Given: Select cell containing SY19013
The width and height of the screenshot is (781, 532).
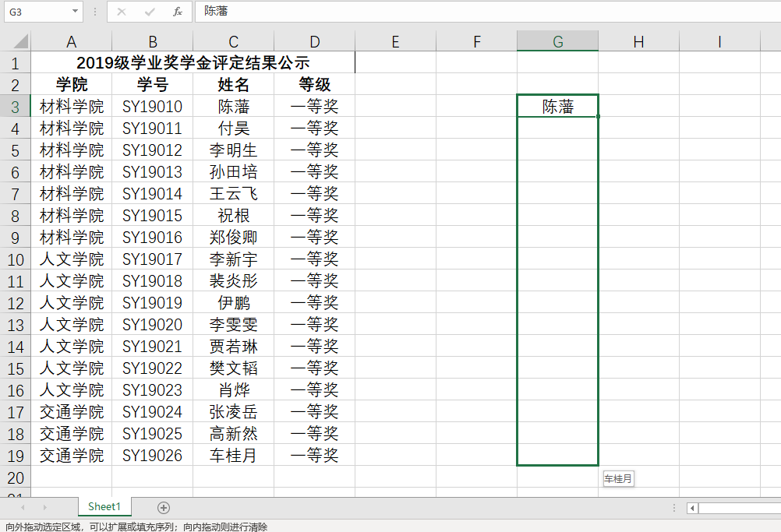Looking at the screenshot, I should coord(153,171).
